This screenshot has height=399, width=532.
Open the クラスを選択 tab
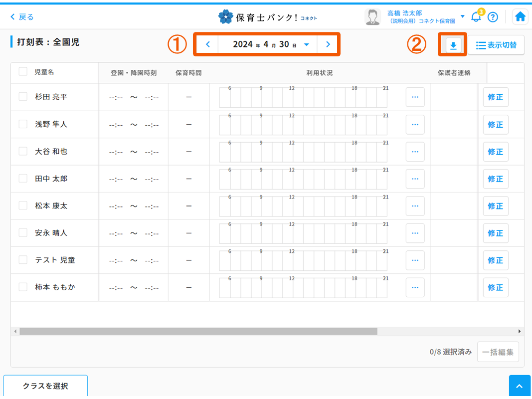tap(45, 386)
